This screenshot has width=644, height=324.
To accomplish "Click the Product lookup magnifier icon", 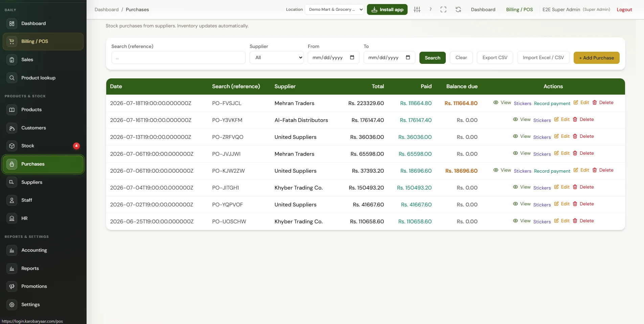I will (x=12, y=78).
